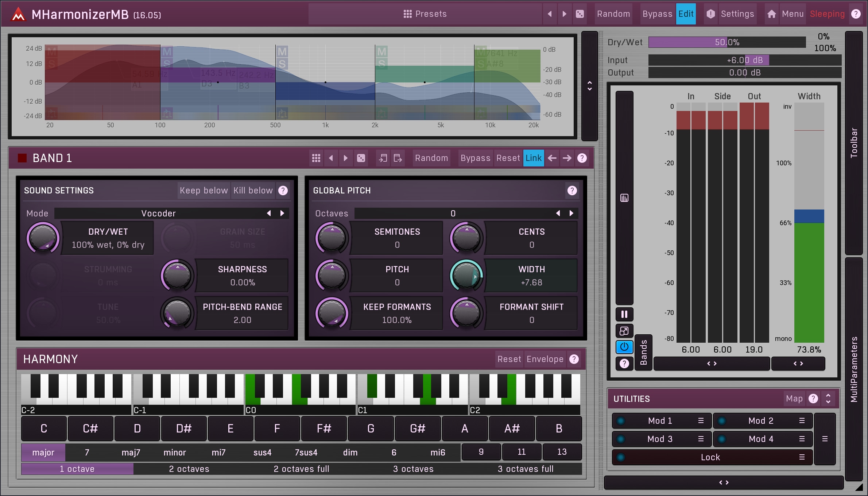Open the Harmony help icon
This screenshot has height=496, width=868.
pyautogui.click(x=574, y=359)
